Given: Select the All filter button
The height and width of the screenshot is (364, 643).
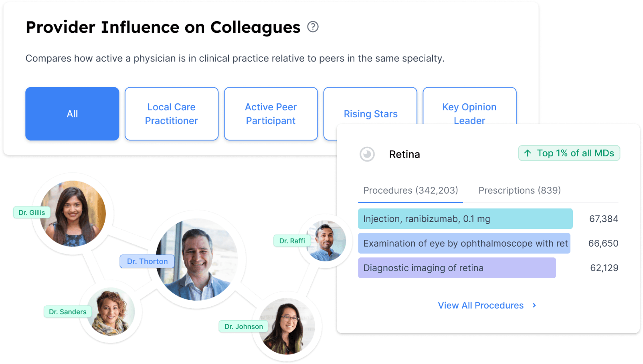Looking at the screenshot, I should pyautogui.click(x=72, y=114).
